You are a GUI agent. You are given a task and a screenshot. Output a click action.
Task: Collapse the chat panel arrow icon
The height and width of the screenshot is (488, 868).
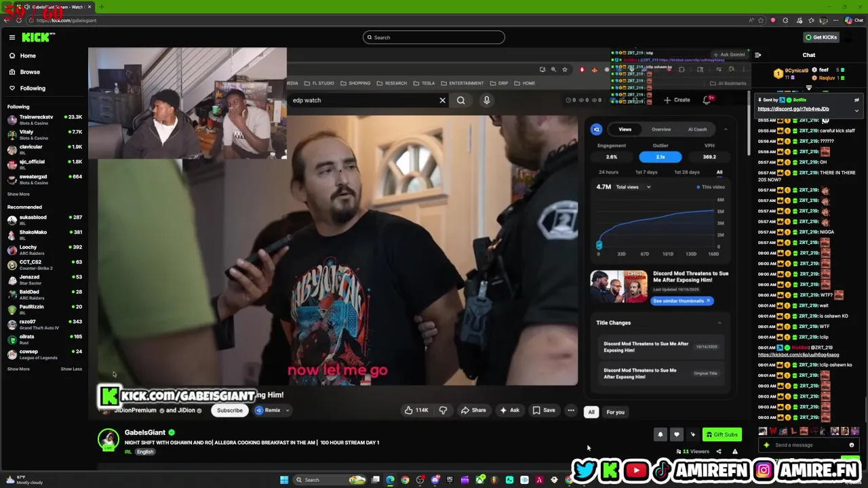coord(757,55)
